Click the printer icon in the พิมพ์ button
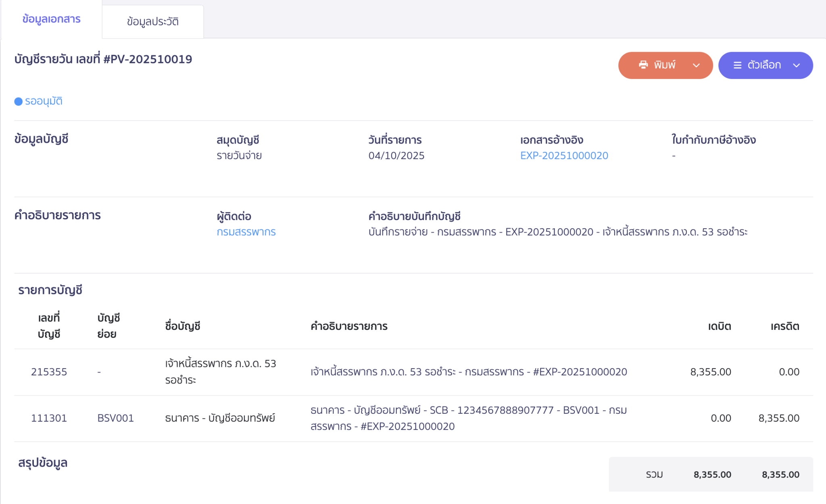Viewport: 826px width, 504px height. pyautogui.click(x=643, y=65)
